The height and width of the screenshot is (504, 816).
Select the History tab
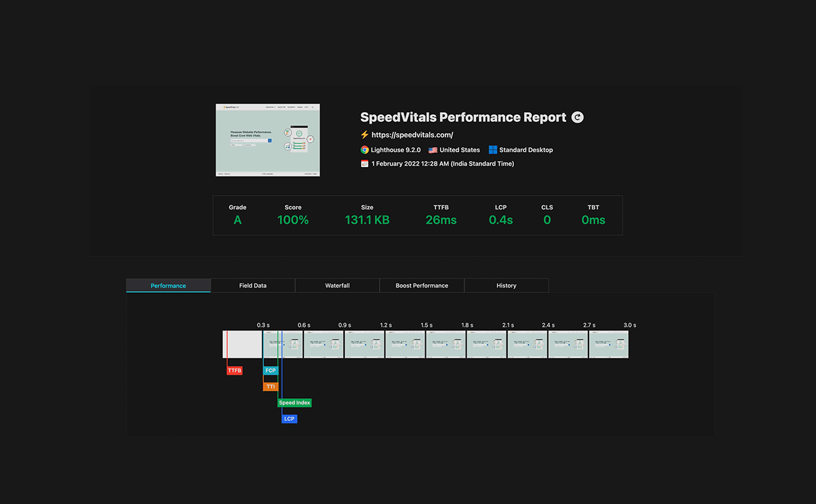point(506,285)
